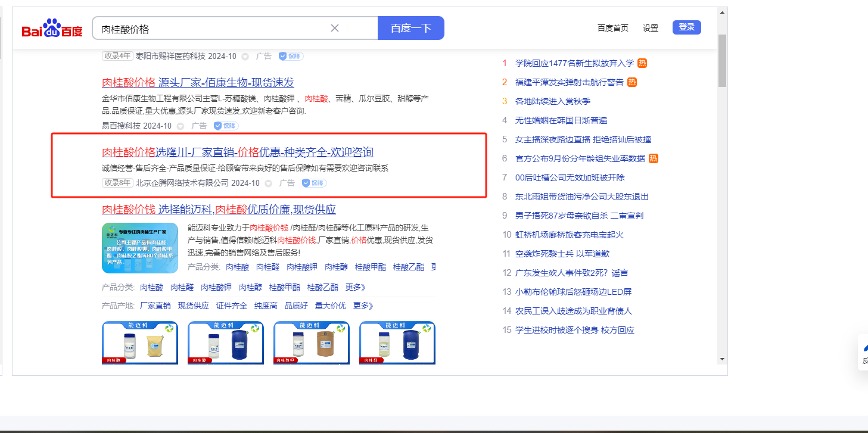This screenshot has height=433, width=868.
Task: Click the Baidu logo
Action: coord(52,29)
